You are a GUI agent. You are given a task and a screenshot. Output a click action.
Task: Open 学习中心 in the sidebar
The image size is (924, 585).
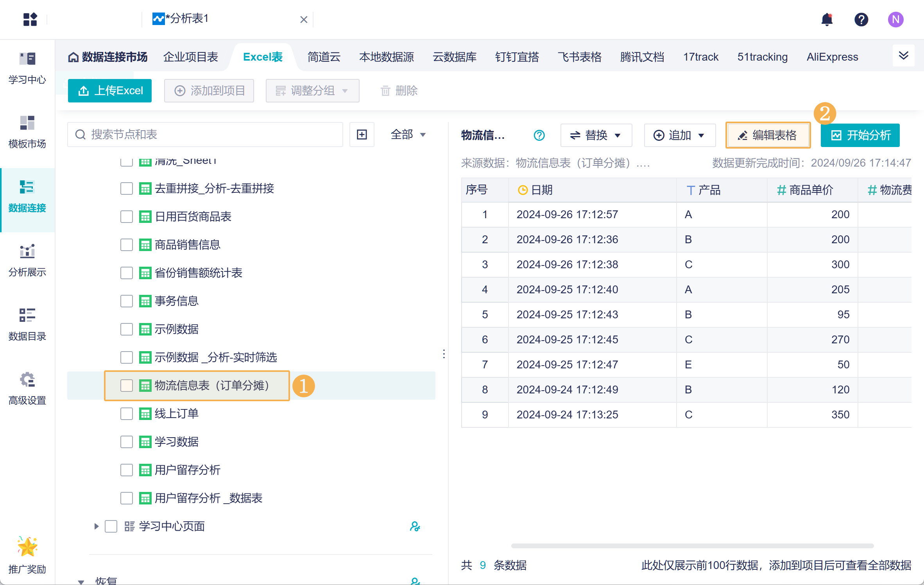[x=27, y=67]
